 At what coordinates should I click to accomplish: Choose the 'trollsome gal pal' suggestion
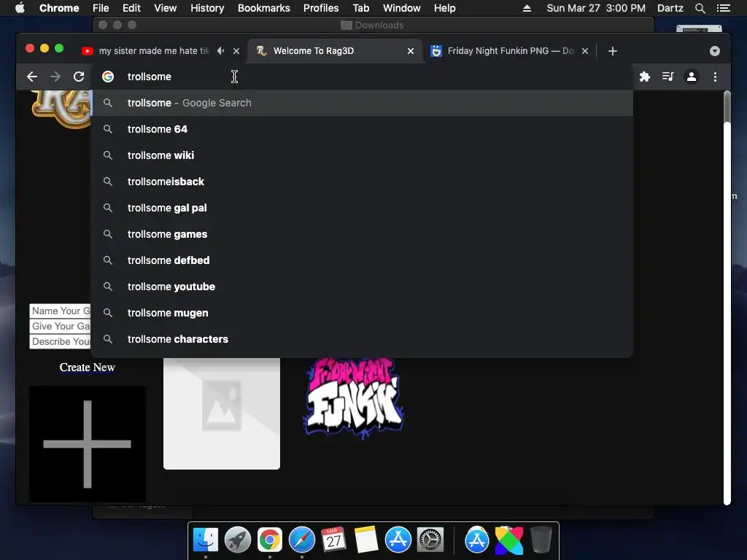click(x=362, y=208)
